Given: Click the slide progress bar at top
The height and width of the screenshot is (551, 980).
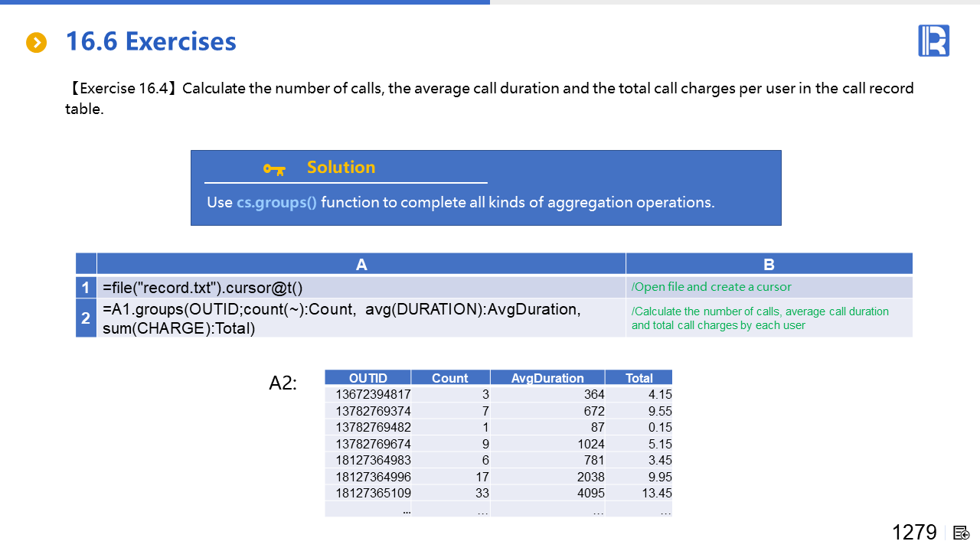Looking at the screenshot, I should pos(245,2).
